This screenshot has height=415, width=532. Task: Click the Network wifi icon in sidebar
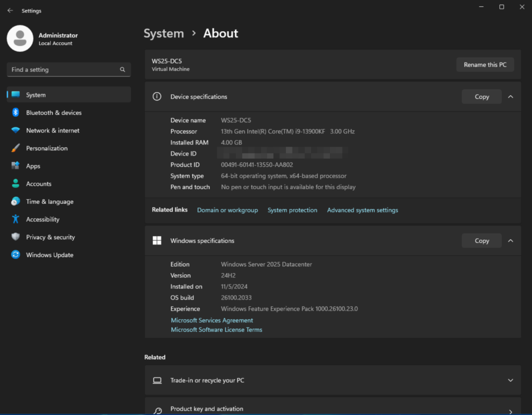(x=16, y=130)
